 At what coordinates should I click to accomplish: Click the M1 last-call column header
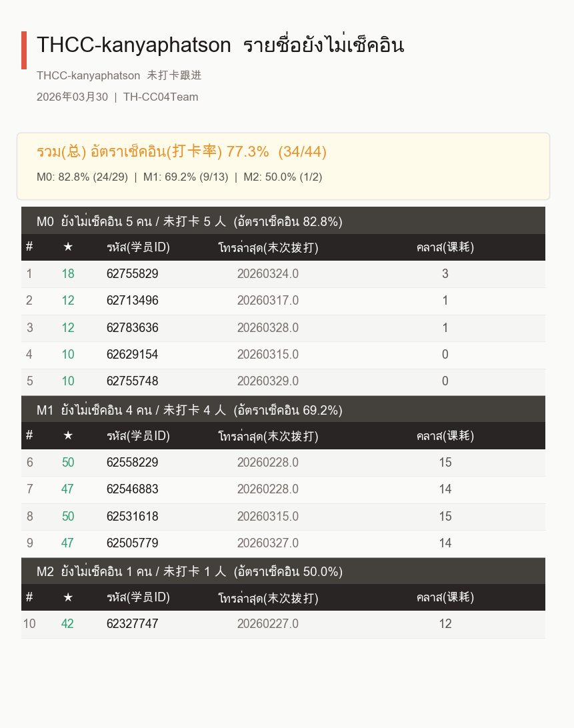(268, 436)
